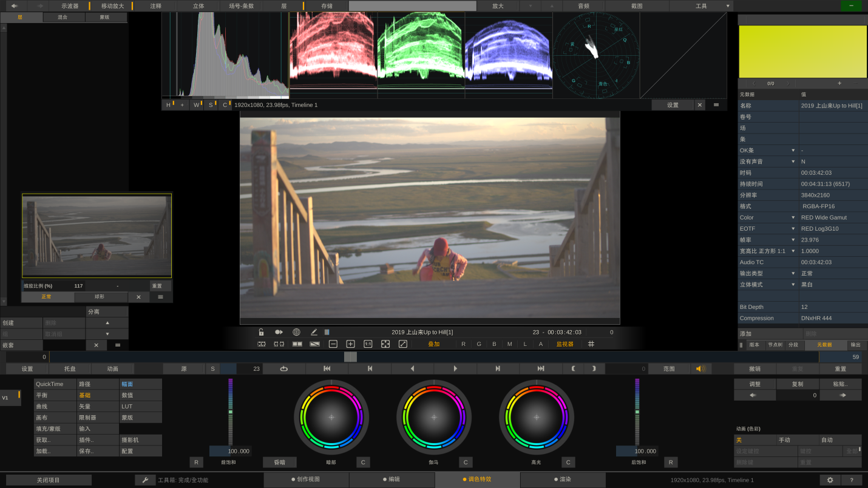Image resolution: width=868 pixels, height=488 pixels.
Task: Expand the Color space dropdown
Action: coord(793,217)
